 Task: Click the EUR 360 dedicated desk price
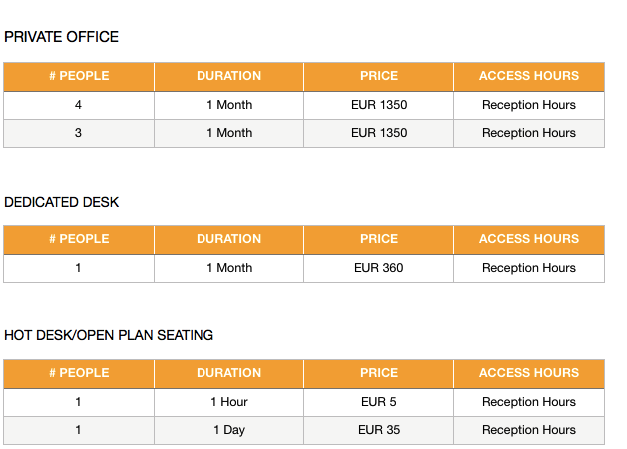(x=379, y=267)
